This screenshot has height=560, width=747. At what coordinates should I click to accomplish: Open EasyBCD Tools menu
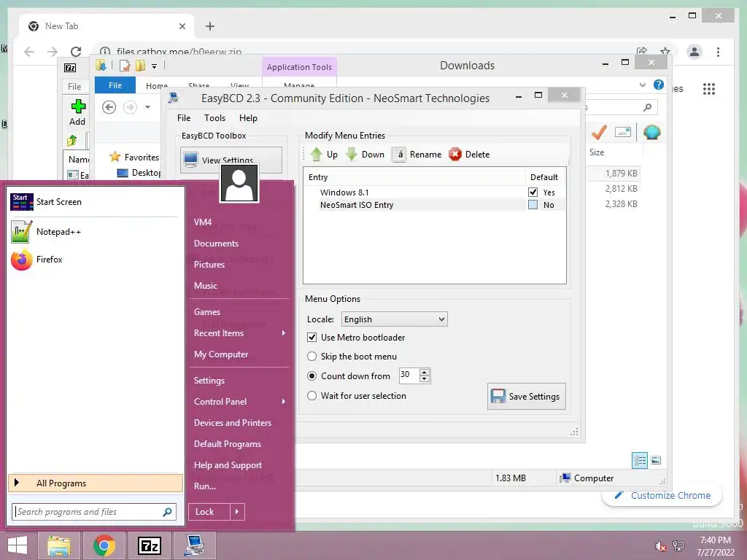(x=215, y=118)
